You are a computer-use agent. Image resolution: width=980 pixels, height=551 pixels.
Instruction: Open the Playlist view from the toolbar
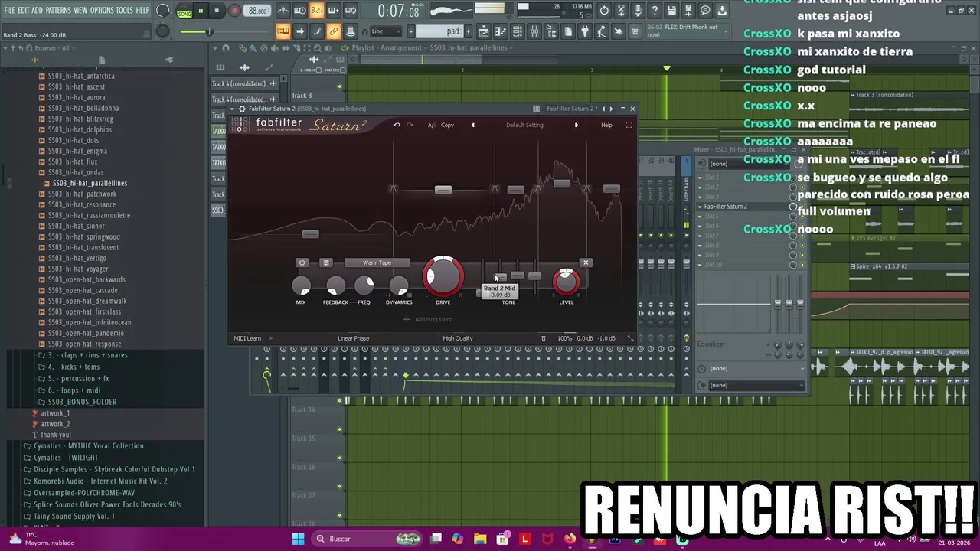click(x=484, y=31)
